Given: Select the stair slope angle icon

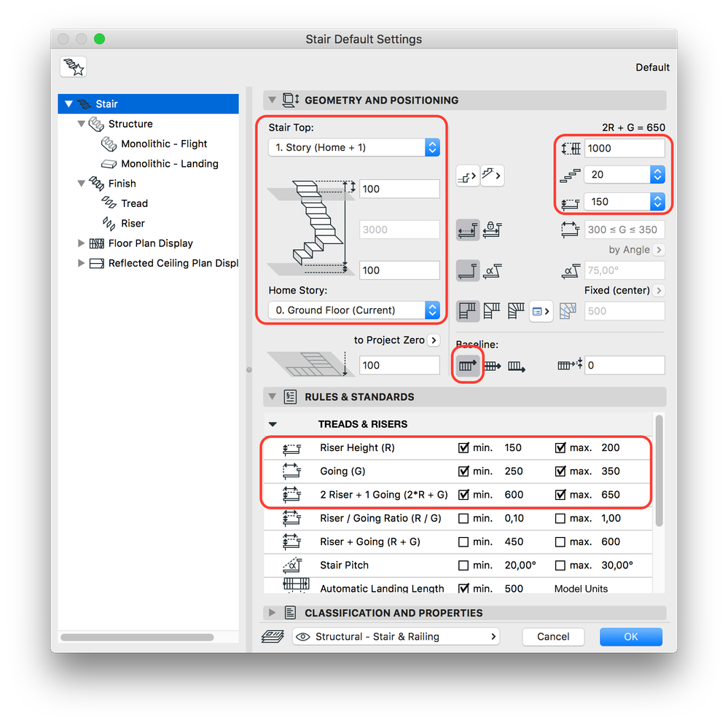Looking at the screenshot, I should tap(493, 270).
